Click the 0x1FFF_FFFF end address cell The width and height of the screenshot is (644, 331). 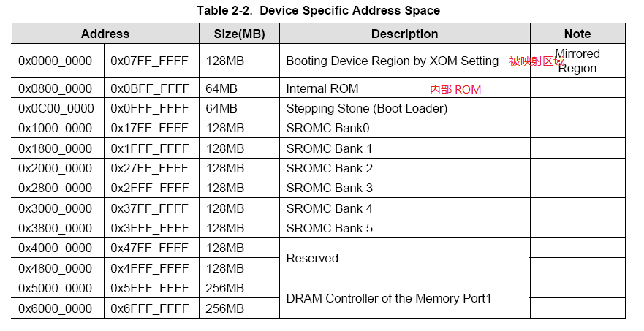[150, 148]
